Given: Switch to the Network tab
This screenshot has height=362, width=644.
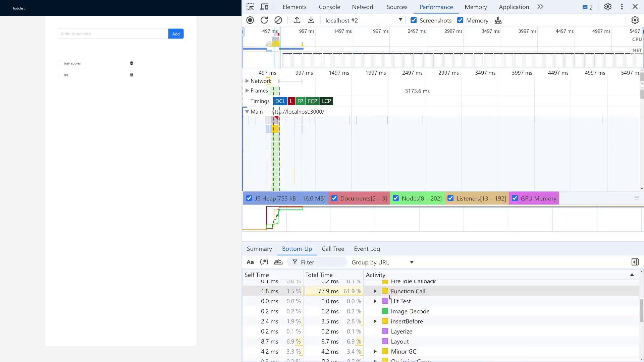Looking at the screenshot, I should click(x=363, y=7).
